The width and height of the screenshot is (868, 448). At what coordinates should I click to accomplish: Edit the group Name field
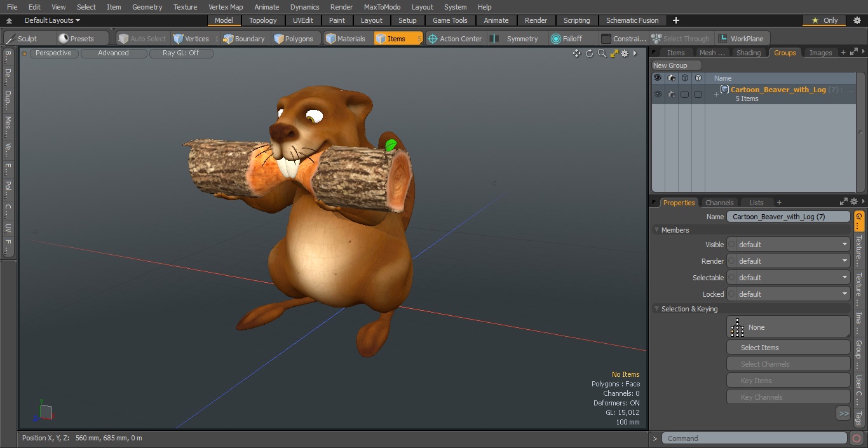pos(788,217)
